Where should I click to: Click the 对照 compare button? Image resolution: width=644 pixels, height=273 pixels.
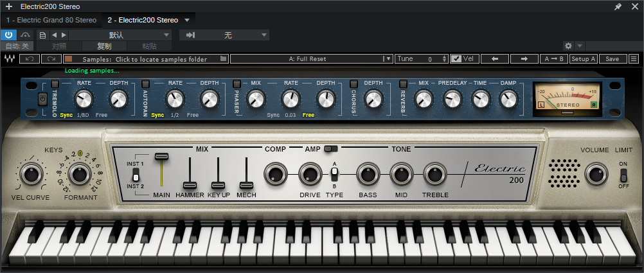tap(59, 46)
